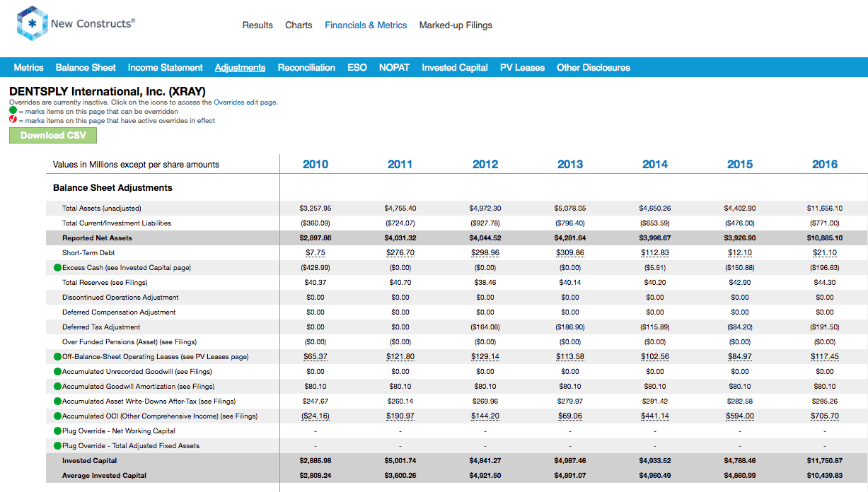Open 2011 operating leases value $121.80
Viewport: 868px width, 492px height.
pos(400,357)
